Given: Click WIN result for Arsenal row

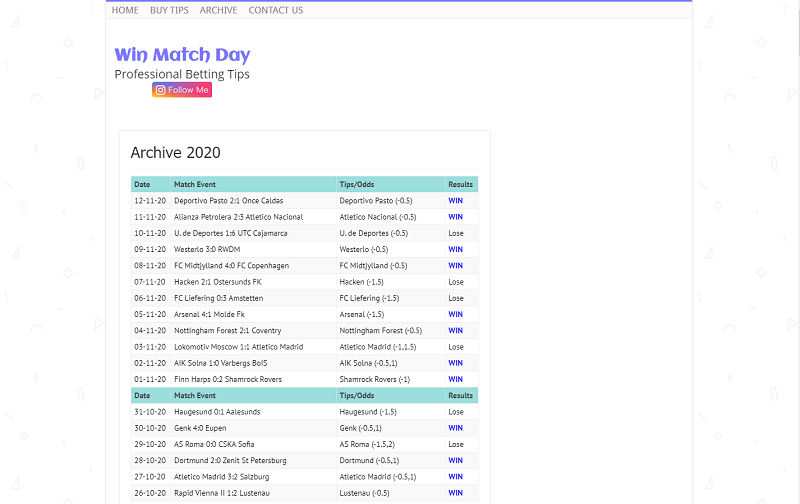Looking at the screenshot, I should coord(456,314).
